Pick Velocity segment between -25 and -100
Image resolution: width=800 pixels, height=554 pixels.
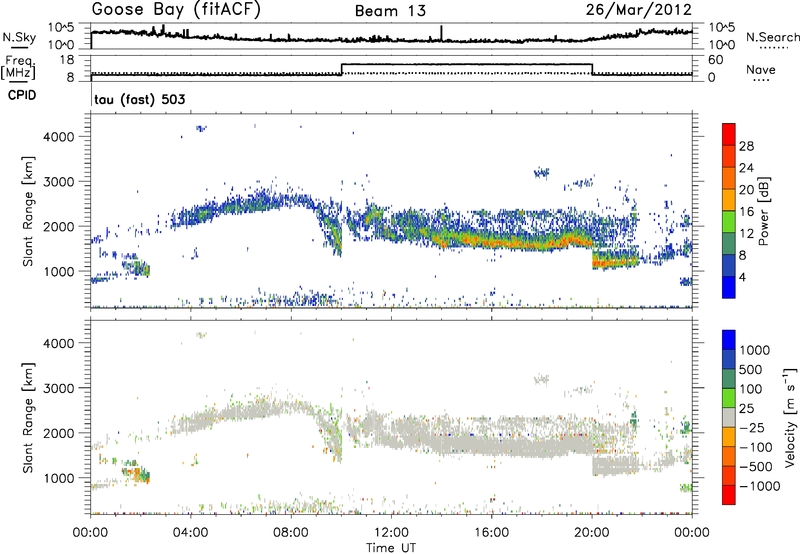[x=729, y=437]
